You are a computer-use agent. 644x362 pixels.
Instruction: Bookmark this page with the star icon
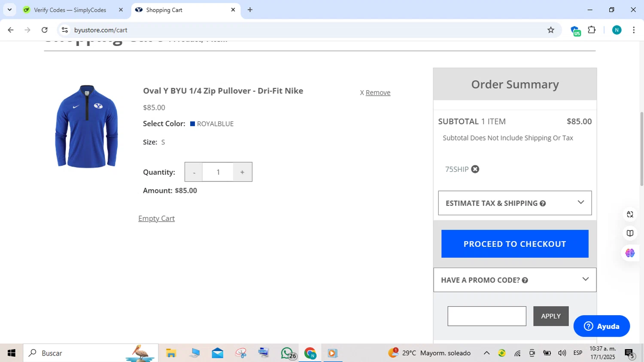click(x=551, y=30)
